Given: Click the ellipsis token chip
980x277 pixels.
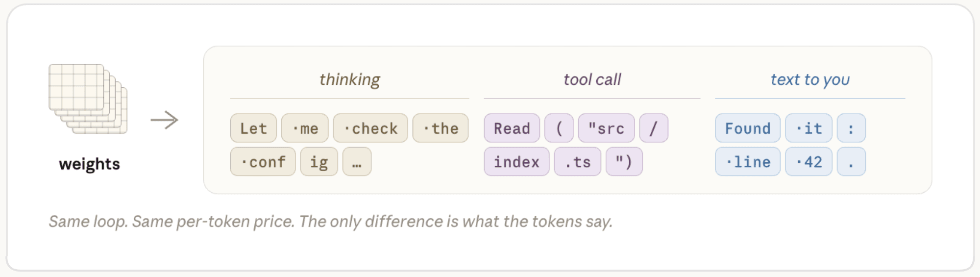Looking at the screenshot, I should (357, 162).
